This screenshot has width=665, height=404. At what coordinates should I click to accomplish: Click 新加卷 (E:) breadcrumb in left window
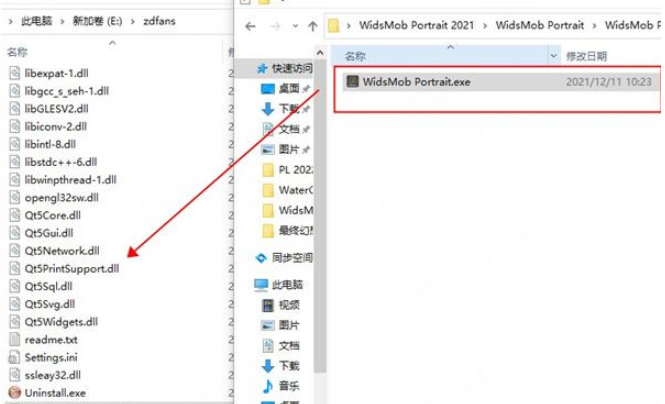(x=98, y=21)
